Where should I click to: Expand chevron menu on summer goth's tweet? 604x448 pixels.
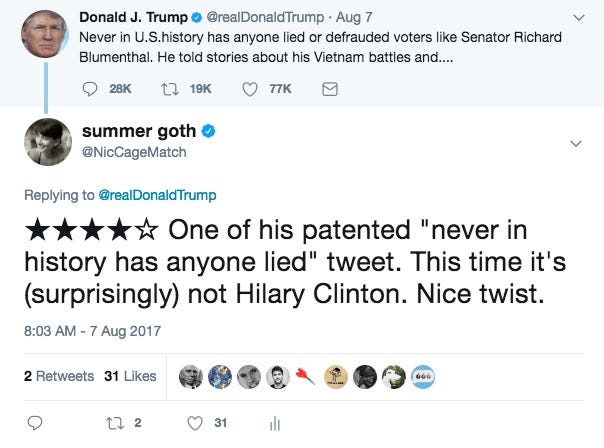point(575,144)
